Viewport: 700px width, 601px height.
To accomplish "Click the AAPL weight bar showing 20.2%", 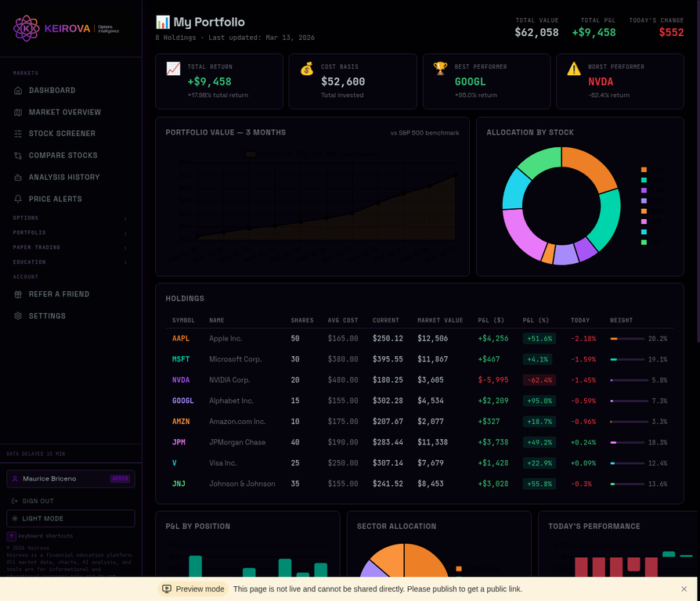I will click(626, 339).
